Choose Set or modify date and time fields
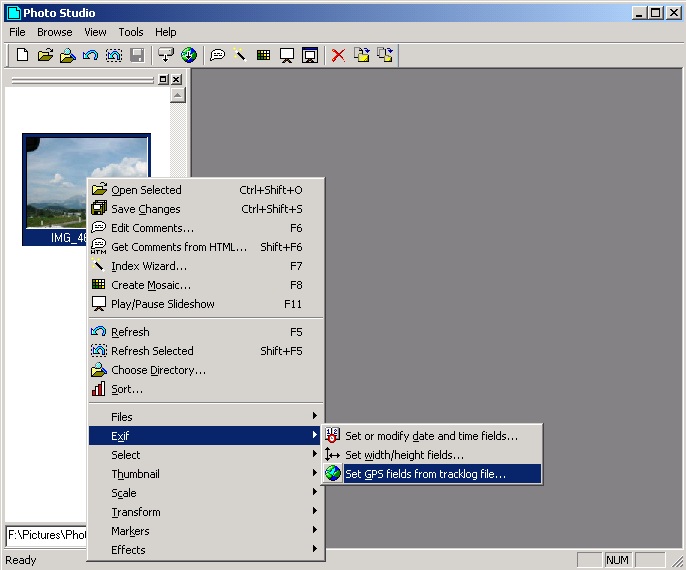 pos(432,436)
